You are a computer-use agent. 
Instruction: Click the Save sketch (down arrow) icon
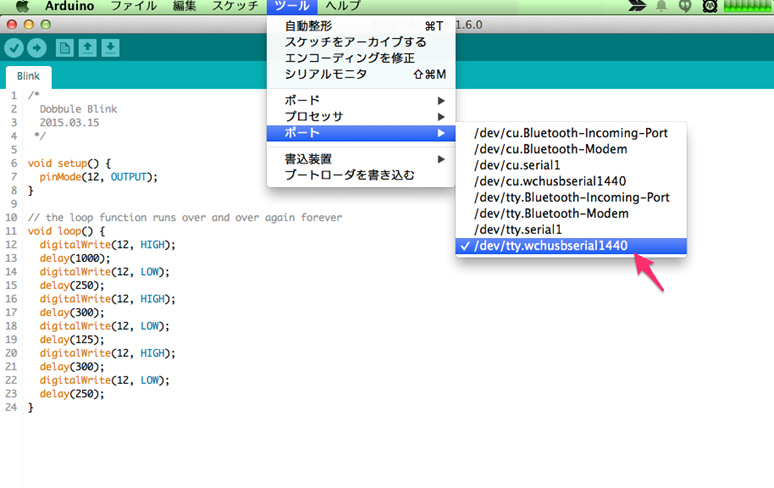pos(111,48)
